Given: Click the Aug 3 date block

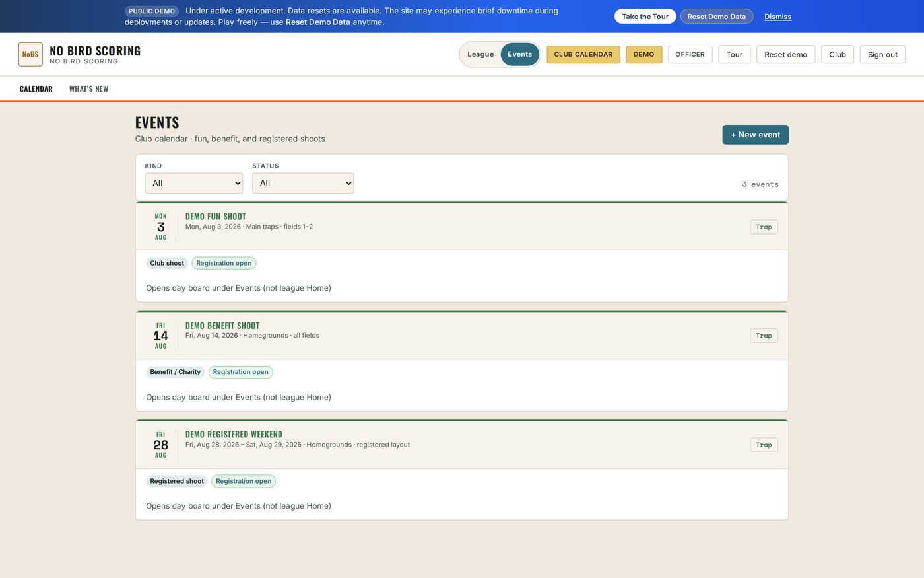Looking at the screenshot, I should (x=160, y=227).
